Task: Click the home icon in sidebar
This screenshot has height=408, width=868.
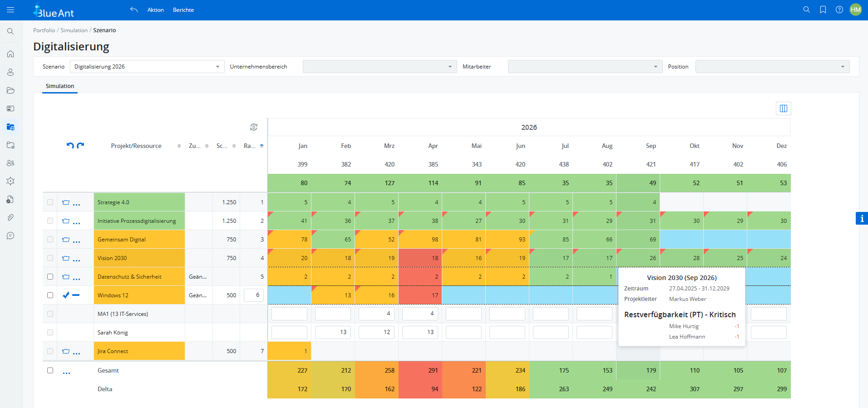Action: pos(10,54)
